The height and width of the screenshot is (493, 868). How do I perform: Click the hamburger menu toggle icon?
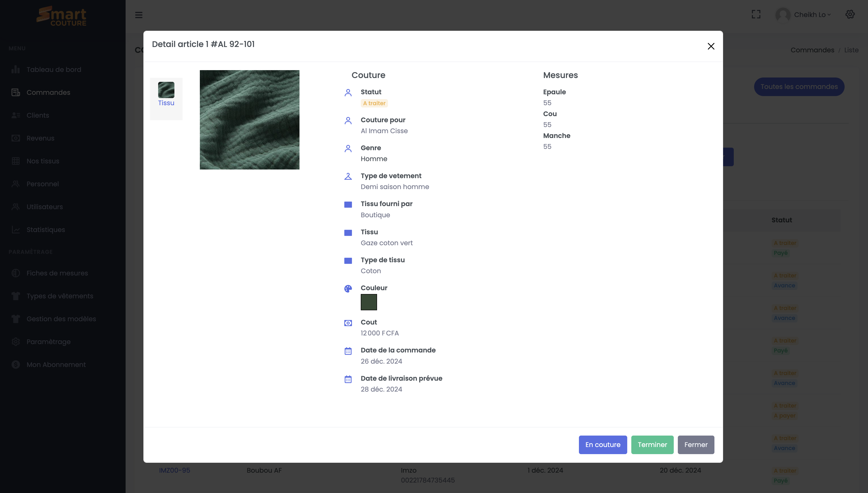point(139,15)
